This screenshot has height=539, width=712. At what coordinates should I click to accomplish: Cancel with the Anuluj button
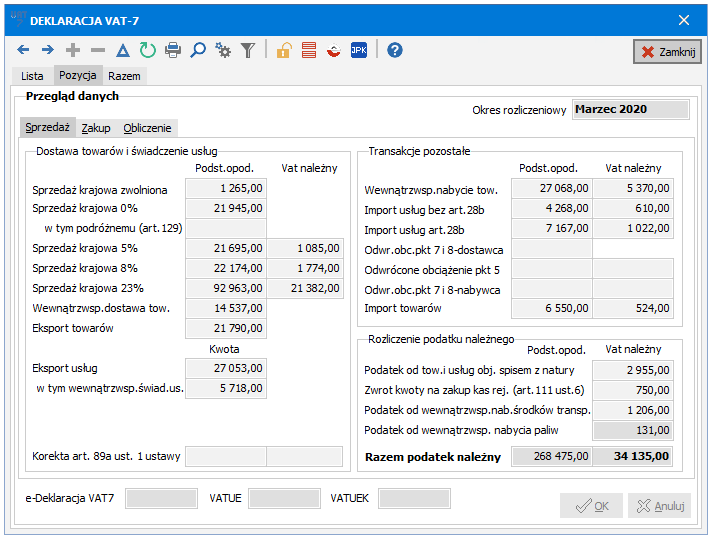659,506
